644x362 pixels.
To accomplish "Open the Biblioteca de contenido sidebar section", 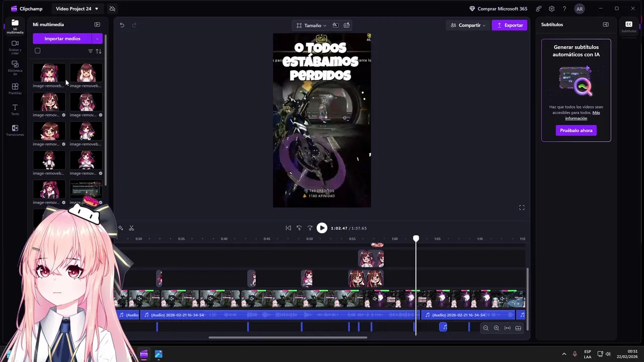I will point(15,68).
